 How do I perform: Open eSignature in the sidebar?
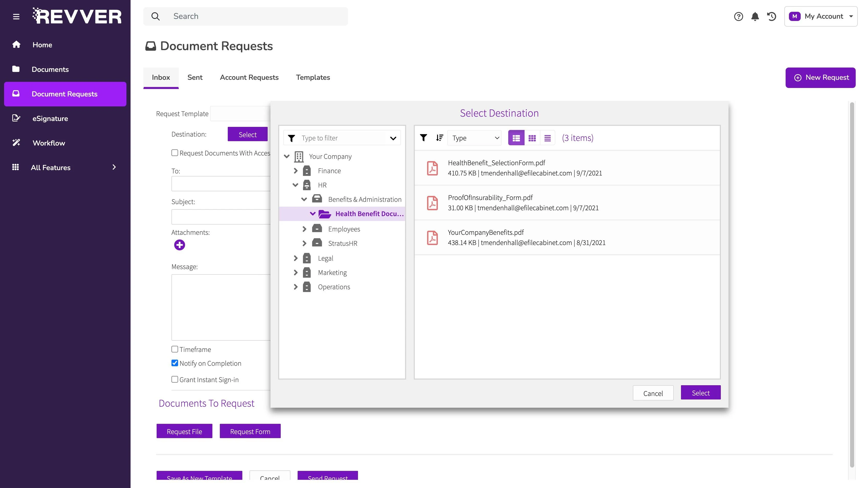tap(50, 119)
